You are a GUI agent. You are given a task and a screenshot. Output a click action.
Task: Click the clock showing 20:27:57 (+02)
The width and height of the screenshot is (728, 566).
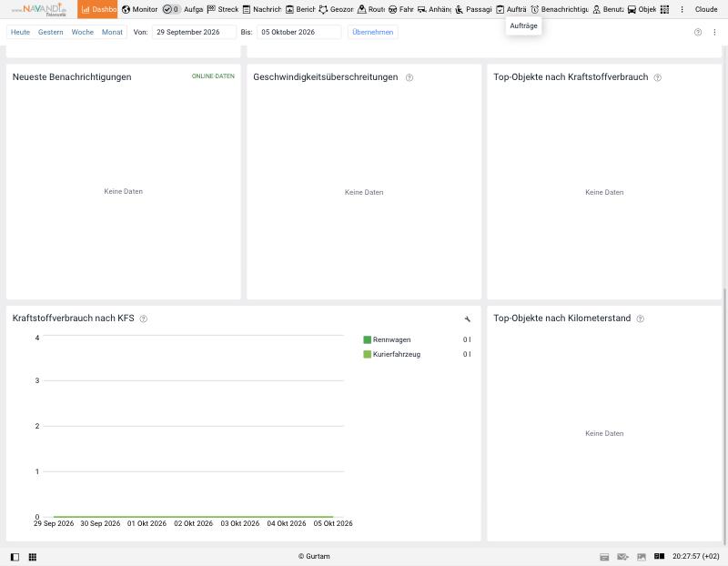(x=695, y=556)
